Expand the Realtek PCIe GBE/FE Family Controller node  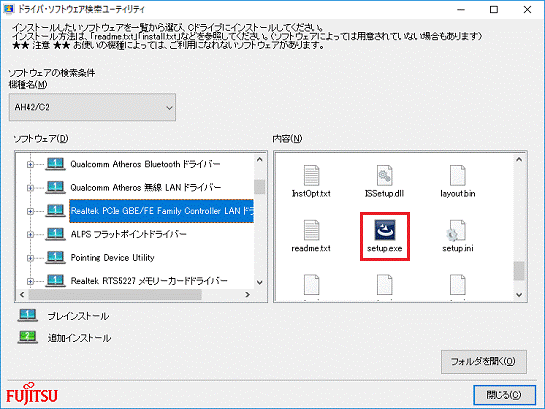click(30, 211)
